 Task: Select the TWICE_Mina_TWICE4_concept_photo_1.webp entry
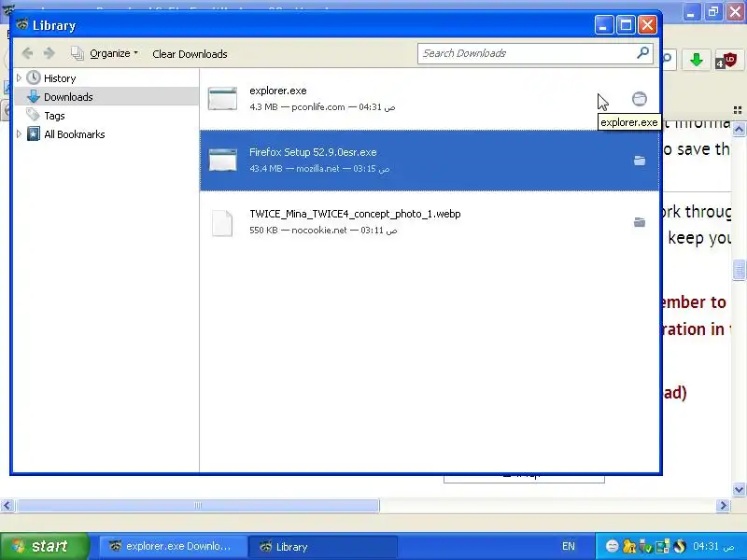point(430,222)
